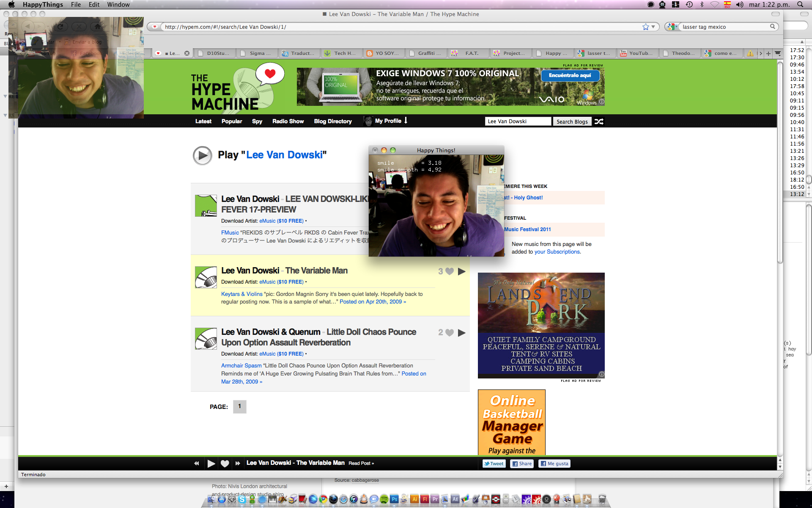Viewport: 812px width, 508px height.
Task: Click the Holy Ghost! premiere link
Action: coord(524,198)
